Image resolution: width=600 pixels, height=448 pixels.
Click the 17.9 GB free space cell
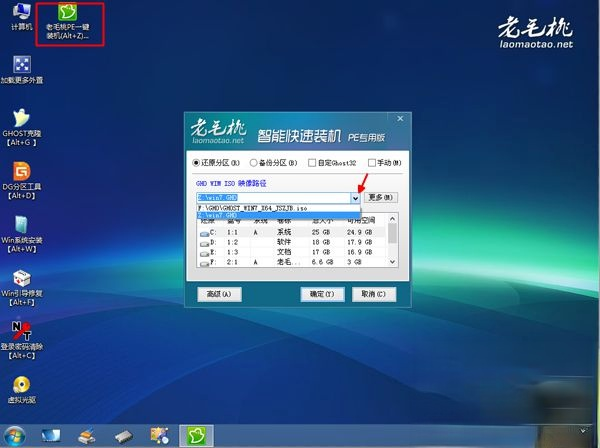tap(359, 242)
